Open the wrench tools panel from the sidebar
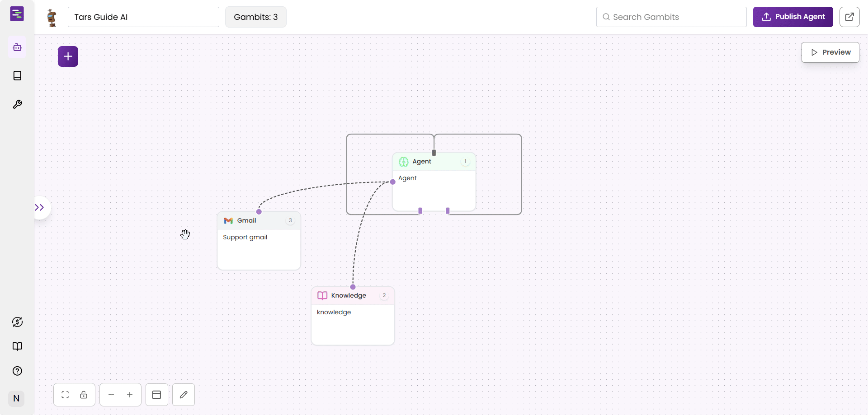This screenshot has height=415, width=868. click(x=17, y=104)
